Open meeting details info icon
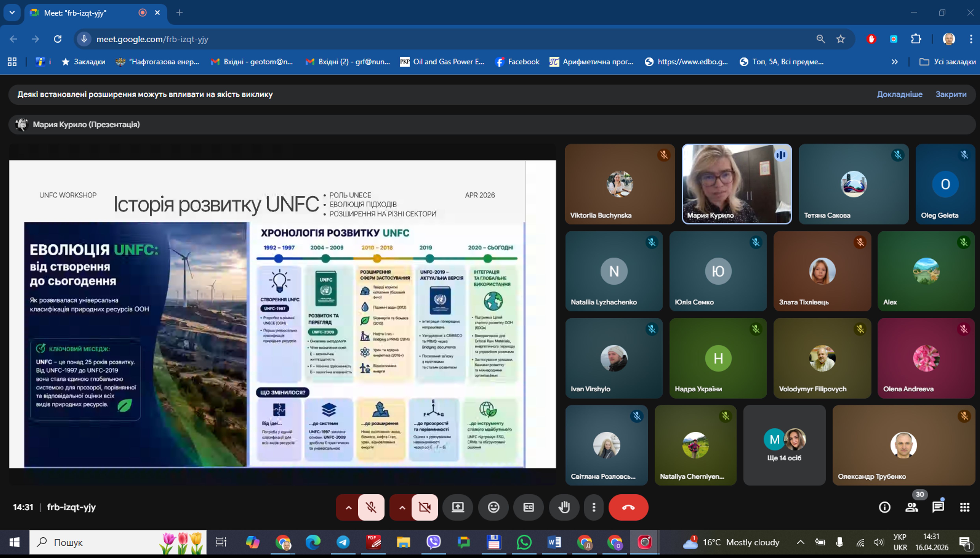Screen dimensions: 980x558 click(x=884, y=507)
